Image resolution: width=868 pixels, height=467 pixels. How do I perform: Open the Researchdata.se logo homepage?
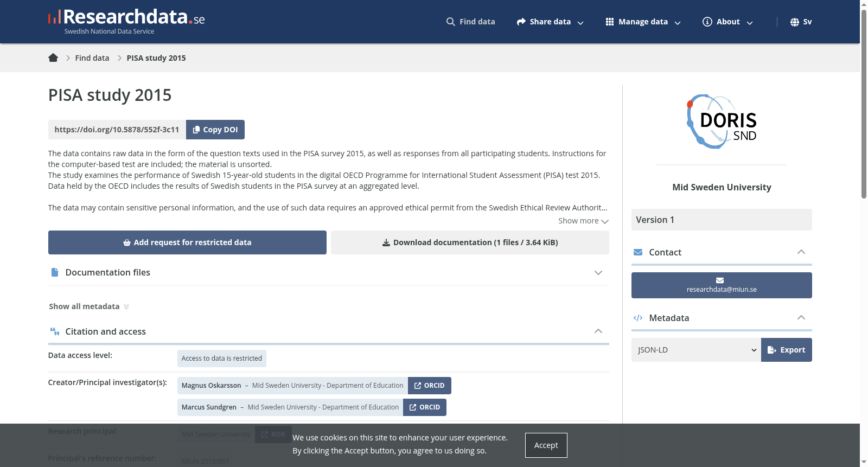126,22
